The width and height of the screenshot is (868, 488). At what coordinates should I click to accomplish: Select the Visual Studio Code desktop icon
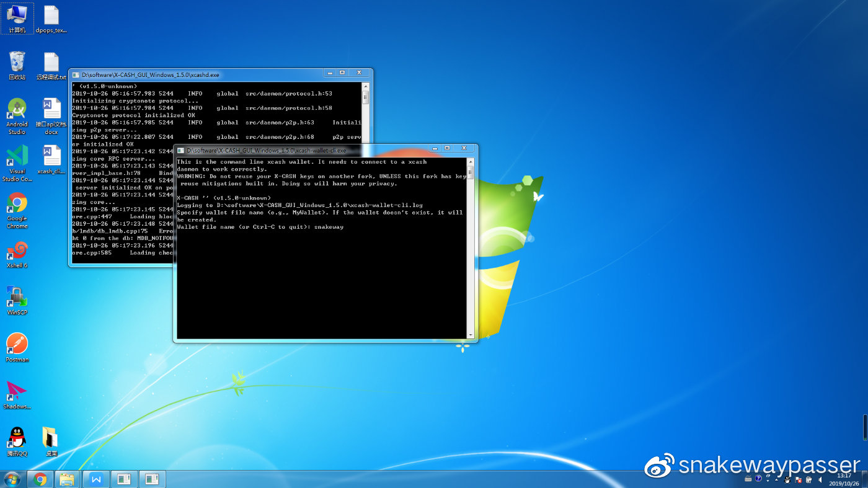tap(17, 157)
